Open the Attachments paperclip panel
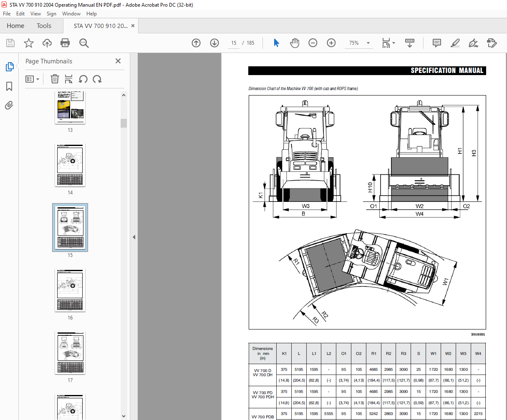This screenshot has width=507, height=420. (9, 106)
